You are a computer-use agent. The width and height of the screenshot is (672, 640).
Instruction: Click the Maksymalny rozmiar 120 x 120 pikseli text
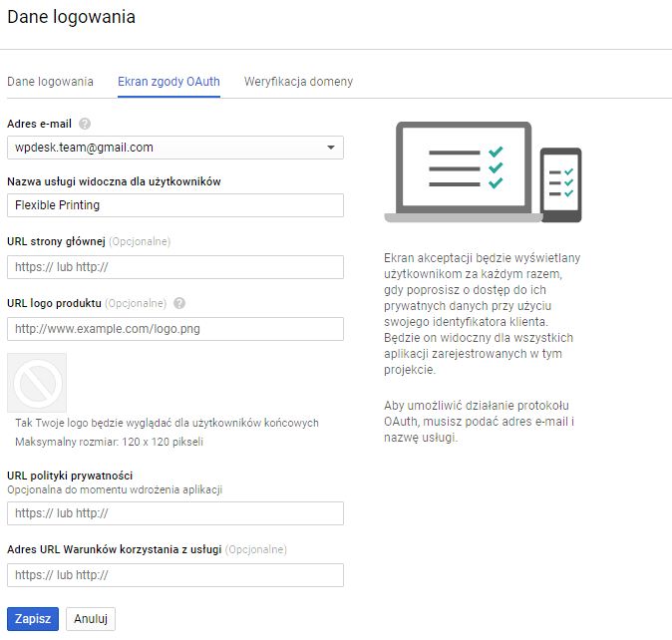click(x=110, y=442)
